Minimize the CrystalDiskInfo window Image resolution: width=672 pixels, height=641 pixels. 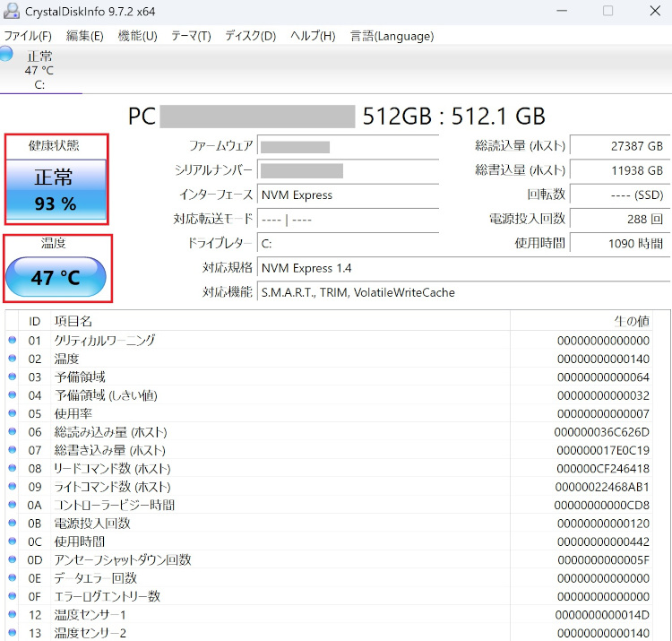562,11
